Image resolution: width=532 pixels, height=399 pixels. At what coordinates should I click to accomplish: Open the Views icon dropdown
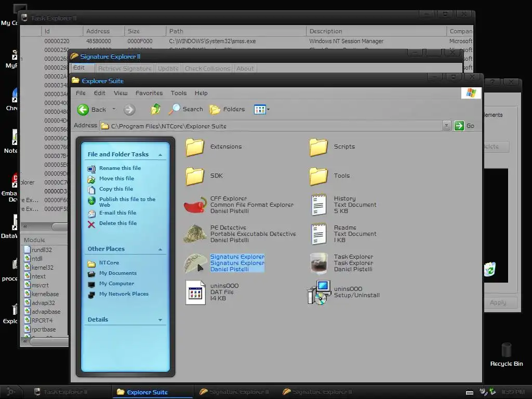click(x=262, y=109)
